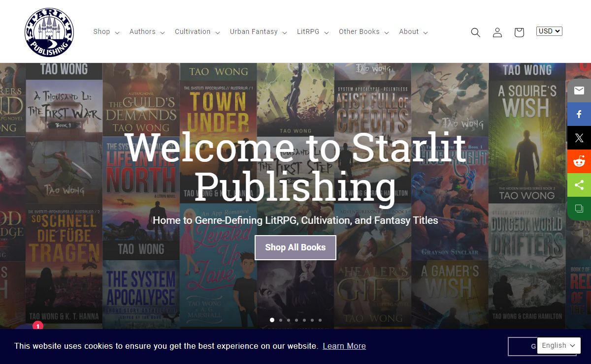Click the Welcome to Starlit Publishing heading
The height and width of the screenshot is (364, 591).
(295, 167)
